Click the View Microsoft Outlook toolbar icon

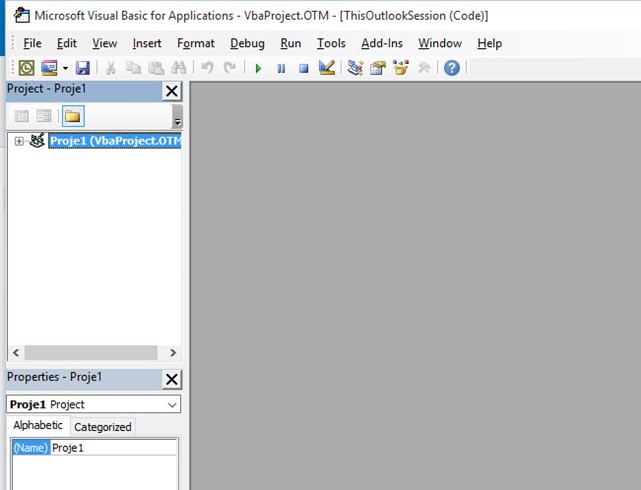[27, 68]
